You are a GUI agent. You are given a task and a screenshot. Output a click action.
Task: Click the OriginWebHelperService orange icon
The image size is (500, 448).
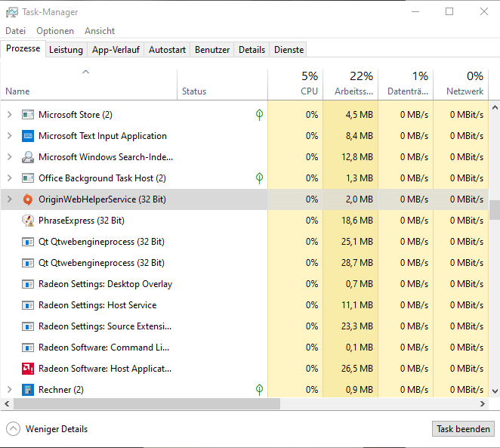tap(28, 199)
